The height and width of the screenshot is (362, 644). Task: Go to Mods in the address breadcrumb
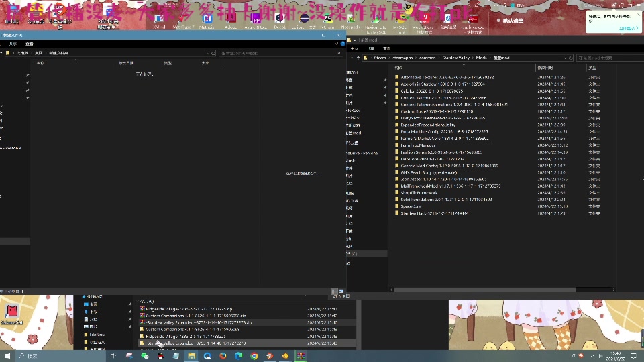[481, 58]
